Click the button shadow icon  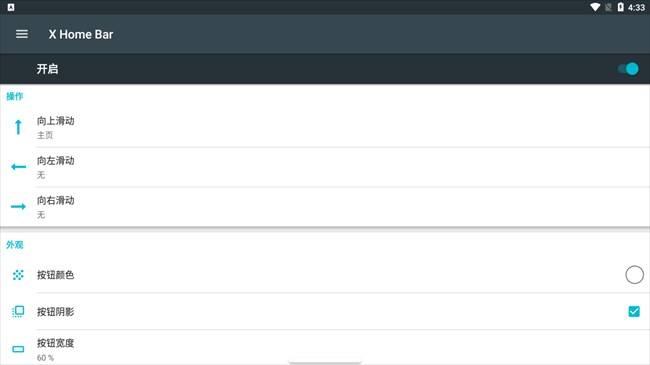[18, 311]
